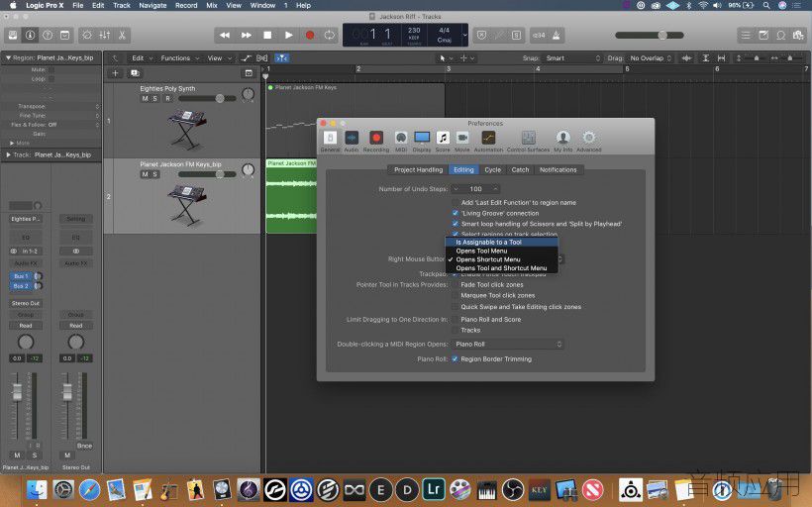This screenshot has width=812, height=507.
Task: Open the General preferences pane
Action: 330,141
